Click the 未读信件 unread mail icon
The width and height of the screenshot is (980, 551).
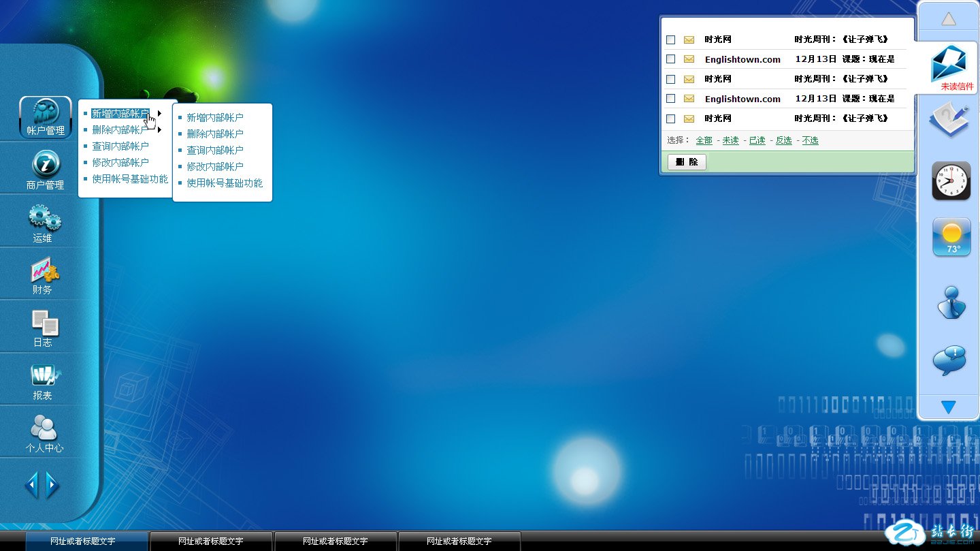point(949,67)
